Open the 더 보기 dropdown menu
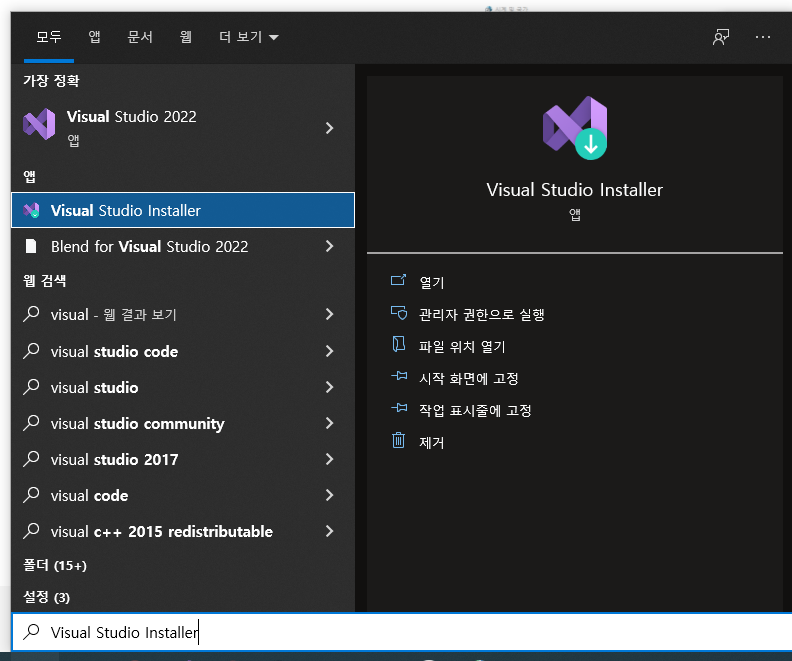 point(249,37)
